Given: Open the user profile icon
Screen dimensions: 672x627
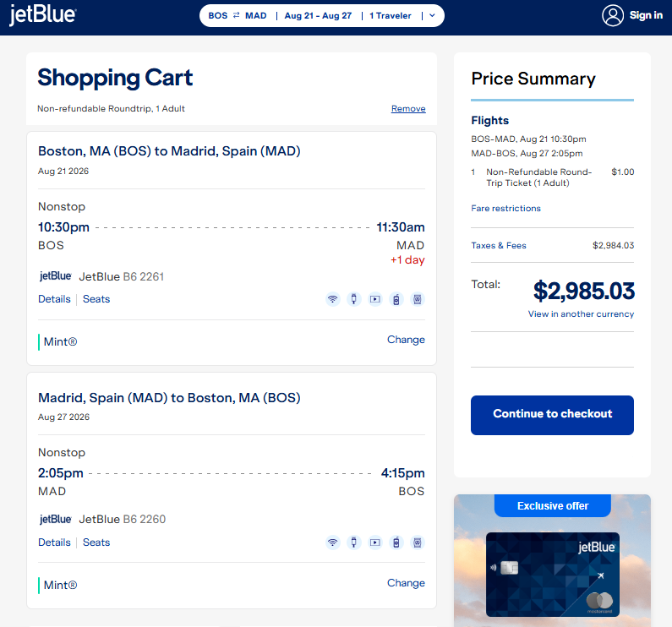Looking at the screenshot, I should tap(613, 15).
